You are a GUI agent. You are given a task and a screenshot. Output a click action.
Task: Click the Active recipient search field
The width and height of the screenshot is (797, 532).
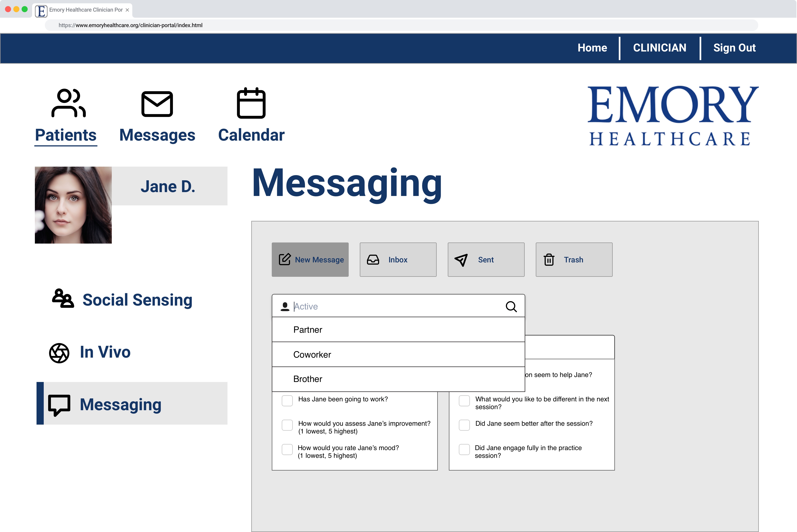pyautogui.click(x=398, y=306)
